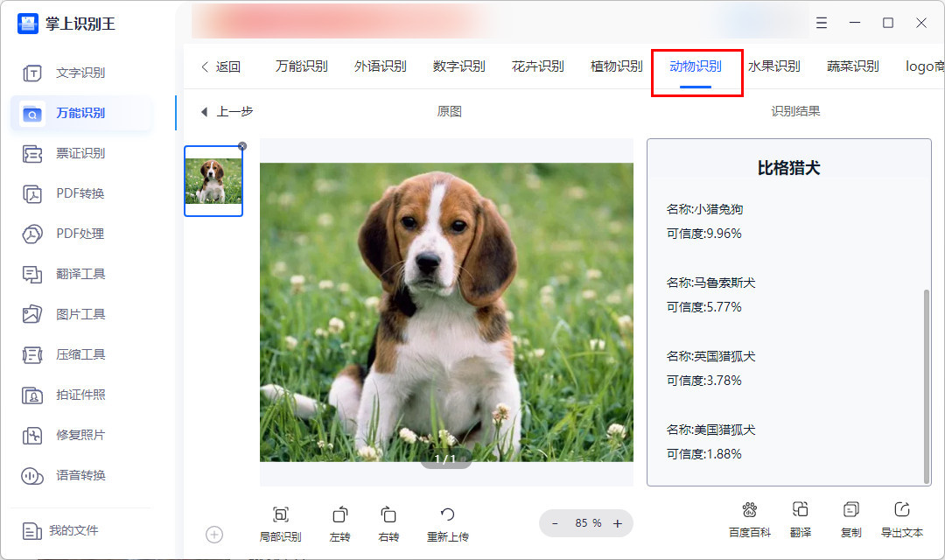Select the beagle photo thumbnail

pyautogui.click(x=213, y=179)
